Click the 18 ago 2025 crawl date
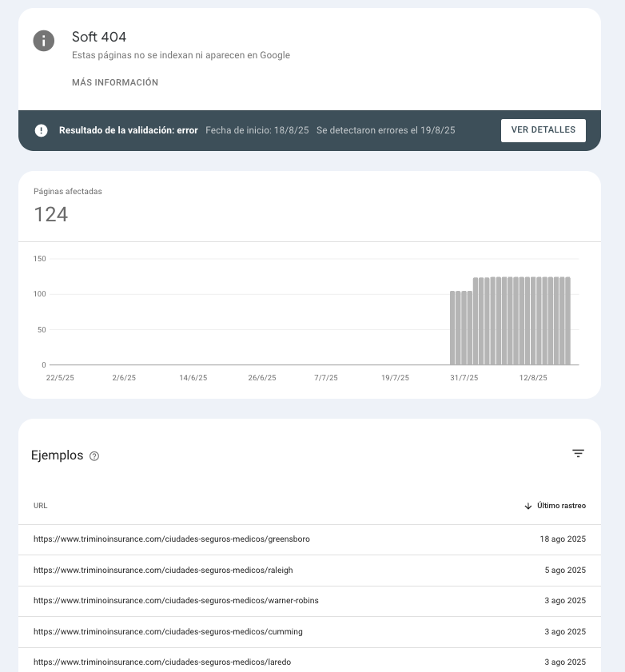 563,539
